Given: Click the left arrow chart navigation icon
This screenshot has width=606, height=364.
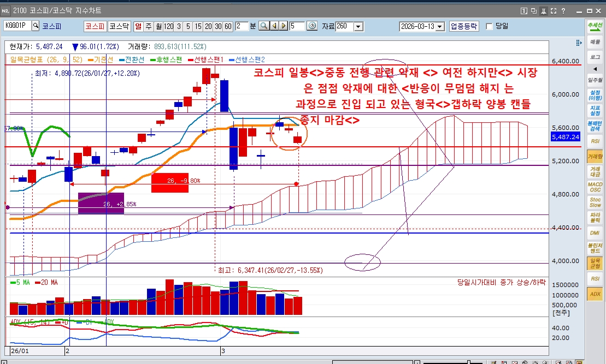Looking at the screenshot, I should pos(274,26).
